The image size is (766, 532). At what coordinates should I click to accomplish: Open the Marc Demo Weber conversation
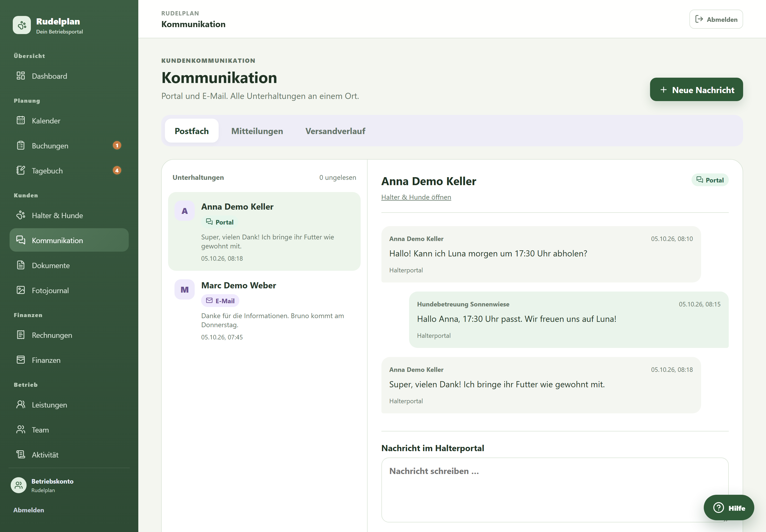[x=264, y=310]
